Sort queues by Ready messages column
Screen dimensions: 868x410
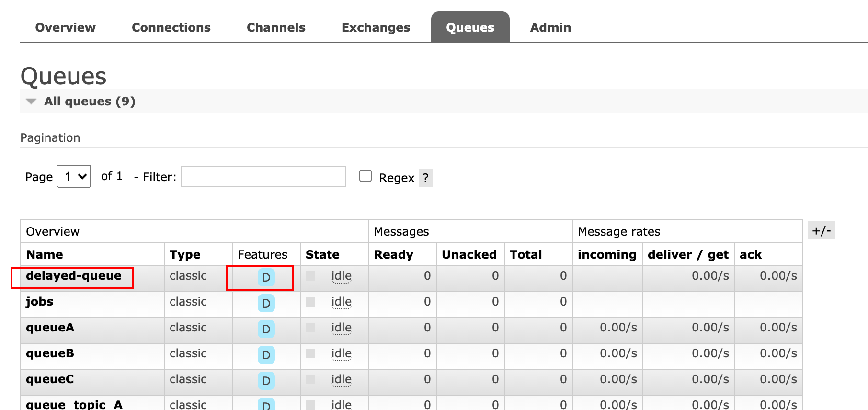tap(393, 255)
